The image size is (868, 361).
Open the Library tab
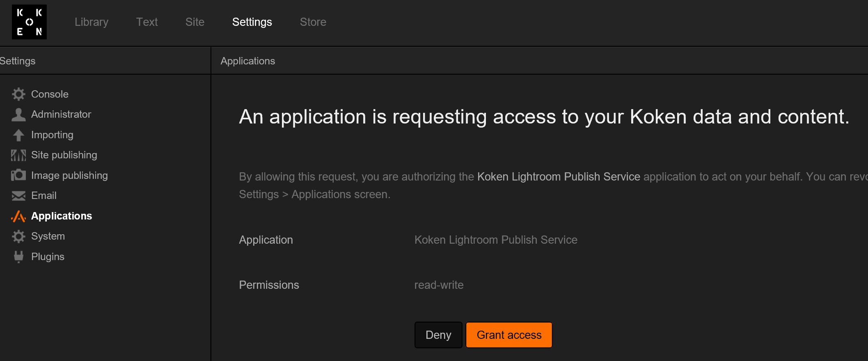click(92, 22)
